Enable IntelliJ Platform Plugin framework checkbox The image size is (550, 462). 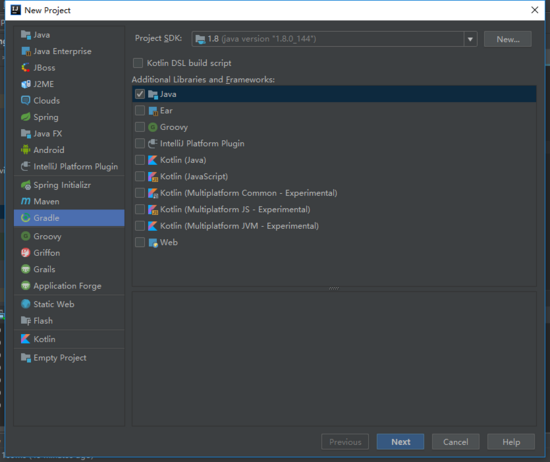pos(140,143)
